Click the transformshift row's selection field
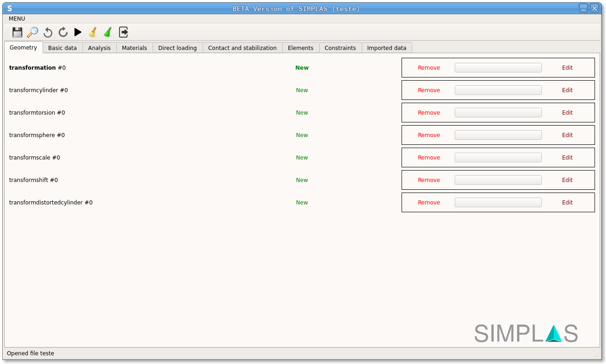This screenshot has width=606, height=364. click(498, 180)
